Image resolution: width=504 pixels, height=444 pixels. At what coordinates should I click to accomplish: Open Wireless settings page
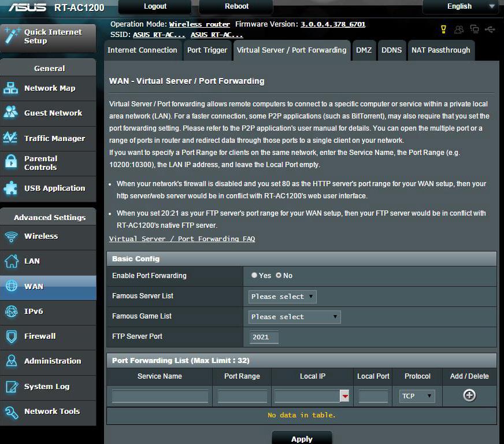48,236
